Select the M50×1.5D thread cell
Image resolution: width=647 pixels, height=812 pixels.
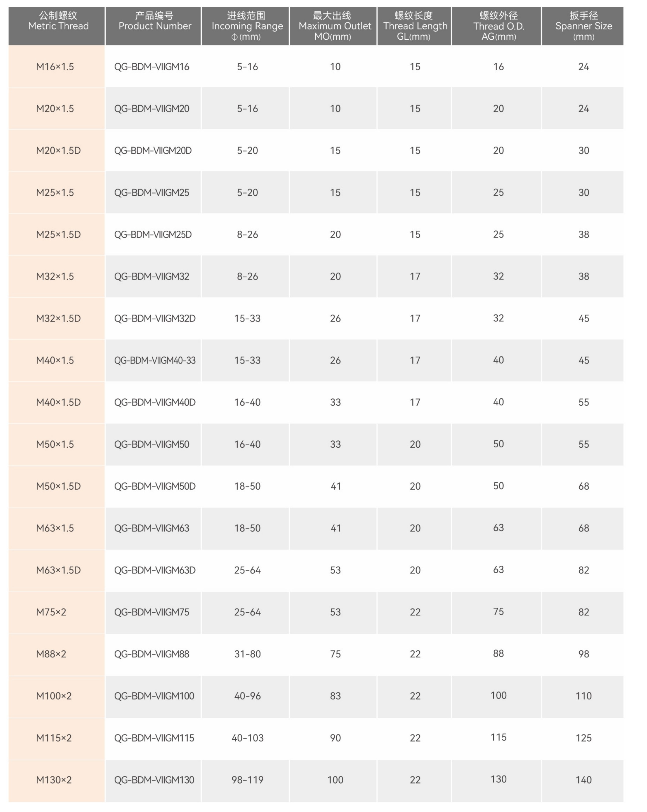click(x=58, y=486)
